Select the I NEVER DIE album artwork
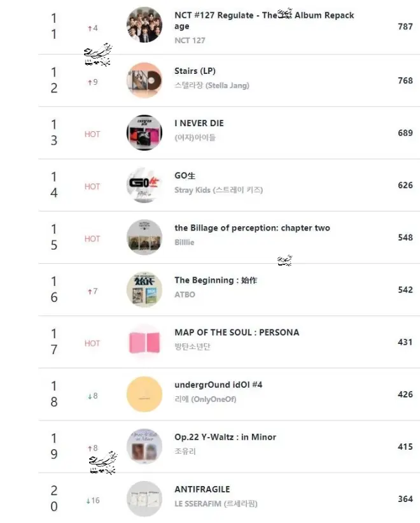Image resolution: width=420 pixels, height=523 pixels. [x=144, y=133]
